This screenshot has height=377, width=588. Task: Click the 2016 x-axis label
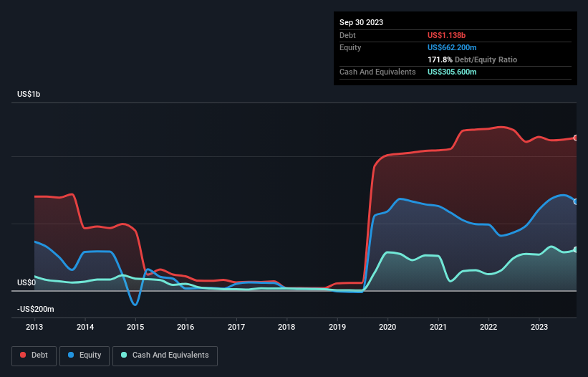(x=185, y=327)
